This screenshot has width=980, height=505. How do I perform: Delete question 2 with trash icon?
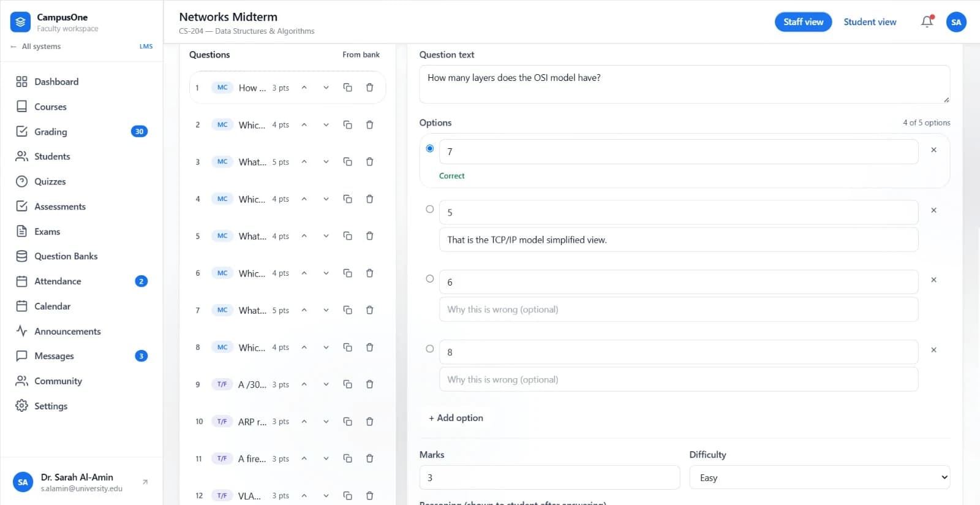pos(369,124)
